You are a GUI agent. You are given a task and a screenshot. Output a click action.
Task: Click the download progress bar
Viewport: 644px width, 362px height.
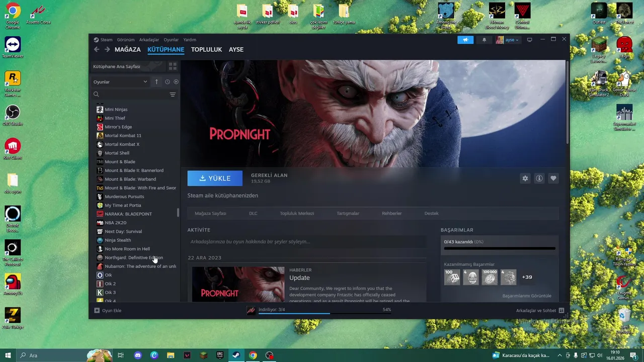point(325,313)
